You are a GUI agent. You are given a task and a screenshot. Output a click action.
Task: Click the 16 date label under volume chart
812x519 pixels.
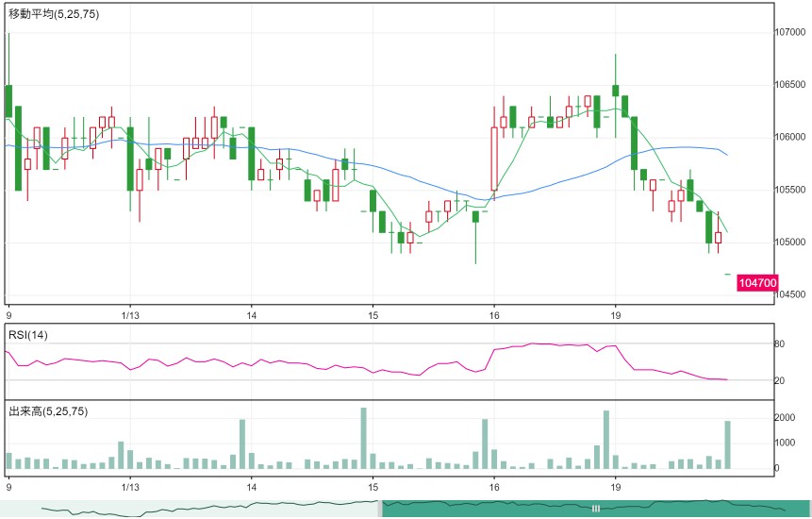click(x=494, y=488)
